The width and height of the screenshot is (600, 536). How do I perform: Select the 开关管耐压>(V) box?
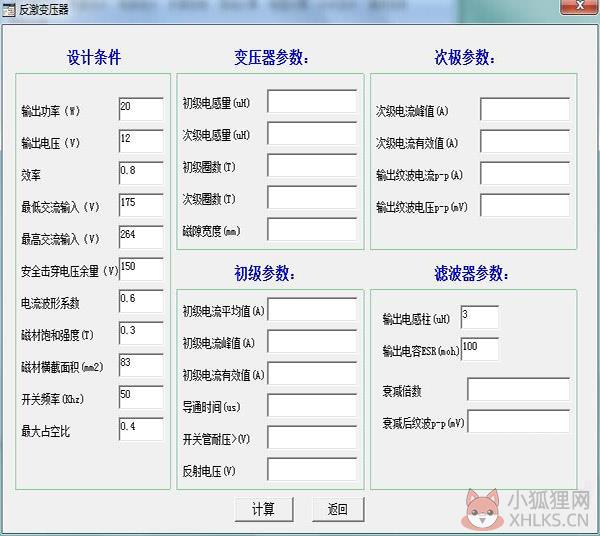312,437
